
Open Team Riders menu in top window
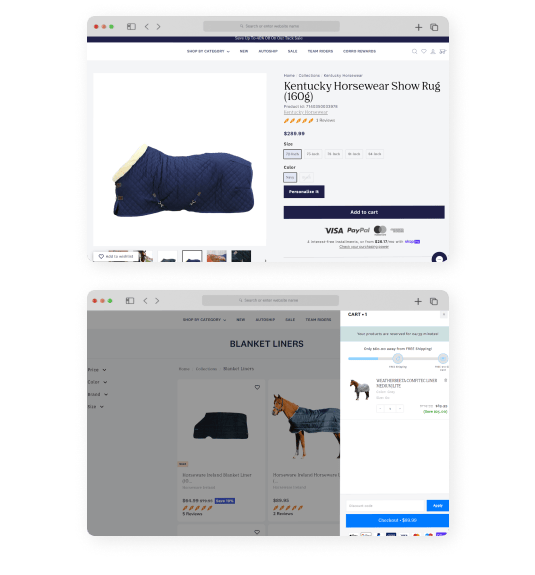[x=320, y=51]
